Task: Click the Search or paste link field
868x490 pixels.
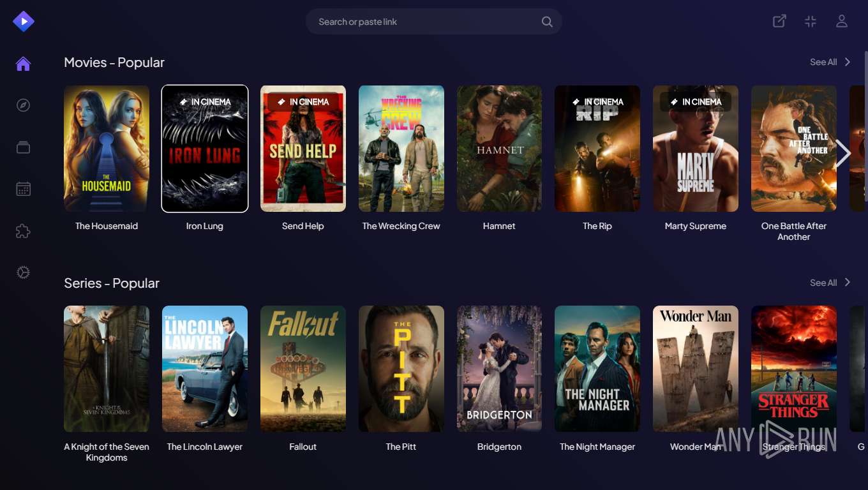Action: (x=434, y=22)
